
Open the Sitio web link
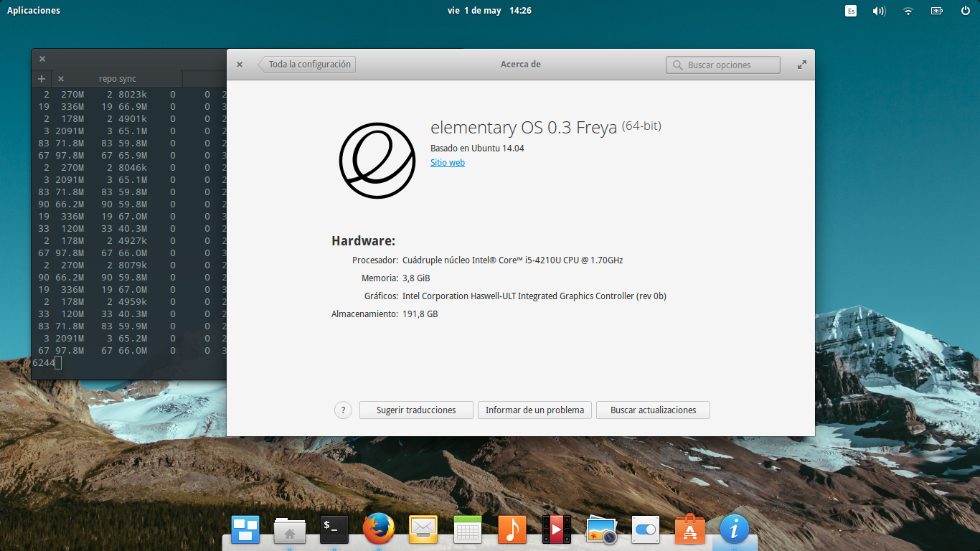pyautogui.click(x=448, y=163)
